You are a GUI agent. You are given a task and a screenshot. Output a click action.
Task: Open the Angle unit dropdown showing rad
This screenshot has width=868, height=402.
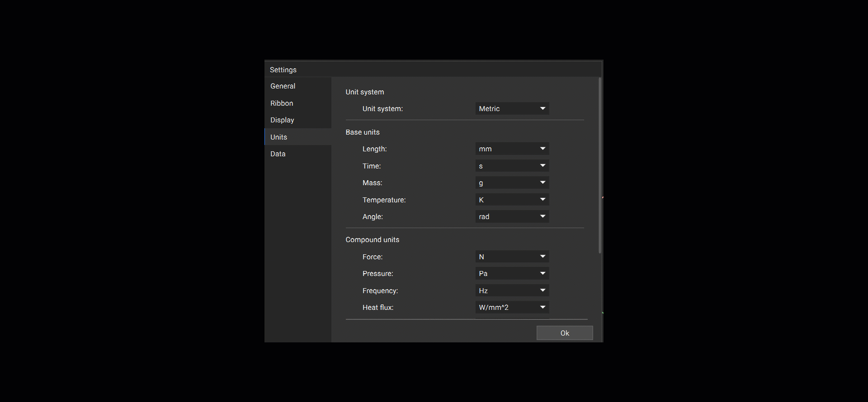[x=512, y=216]
